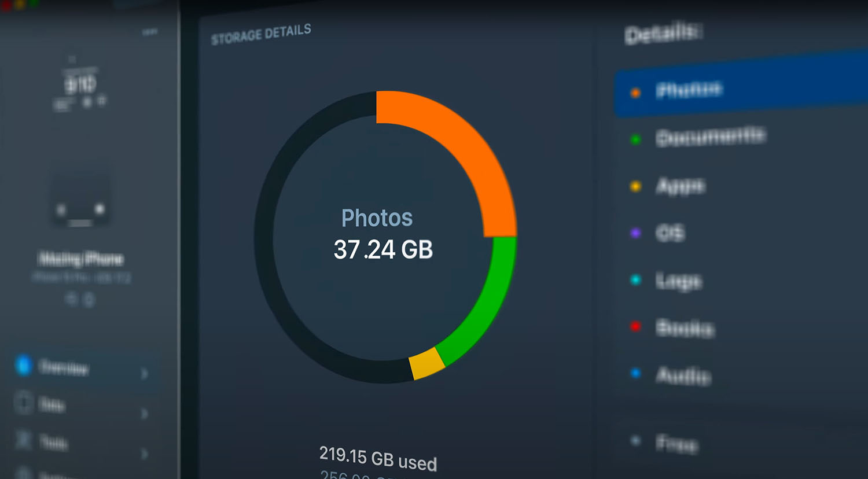Screen dimensions: 868x479
Task: Click yellow segment of the donut chart
Action: [426, 364]
